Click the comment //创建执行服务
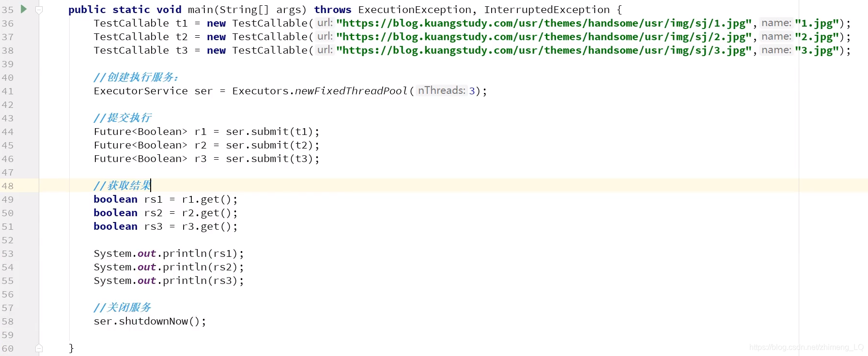The height and width of the screenshot is (356, 868). pyautogui.click(x=136, y=77)
